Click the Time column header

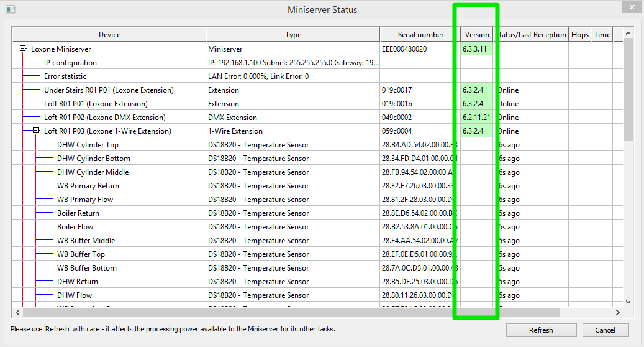tap(602, 35)
